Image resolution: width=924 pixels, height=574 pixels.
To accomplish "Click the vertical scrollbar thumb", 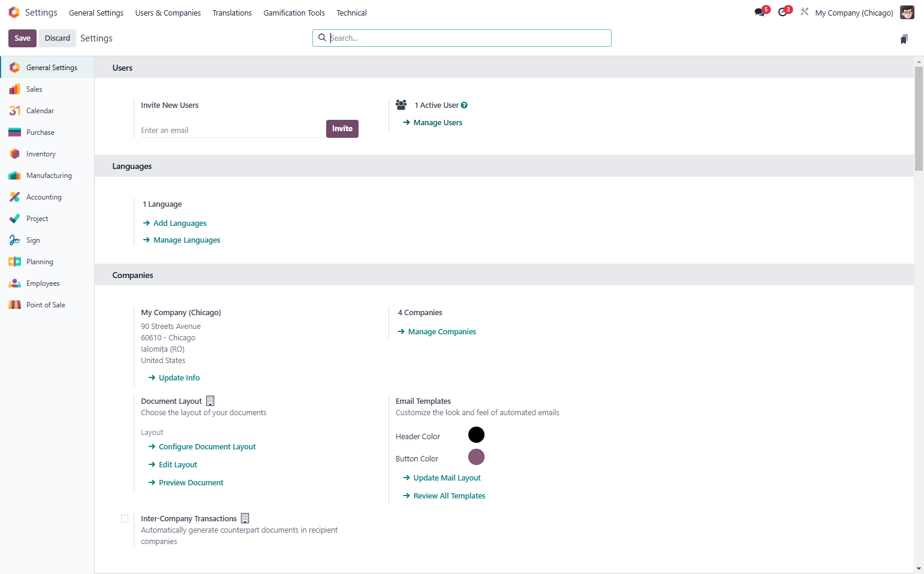I will (919, 118).
